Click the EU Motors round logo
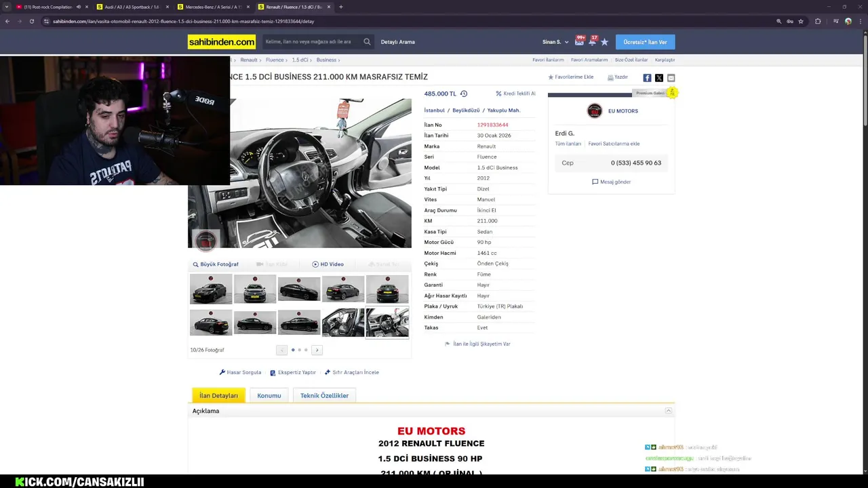Screen dimensions: 868x488 (x=595, y=110)
